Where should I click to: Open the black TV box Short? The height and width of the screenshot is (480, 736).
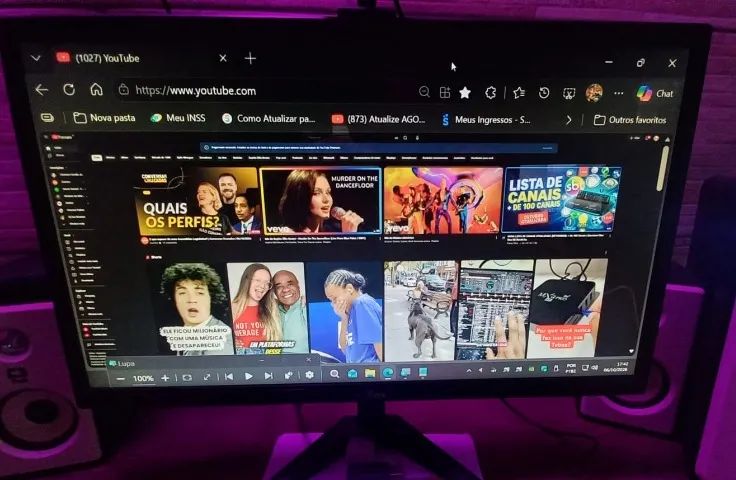click(567, 308)
